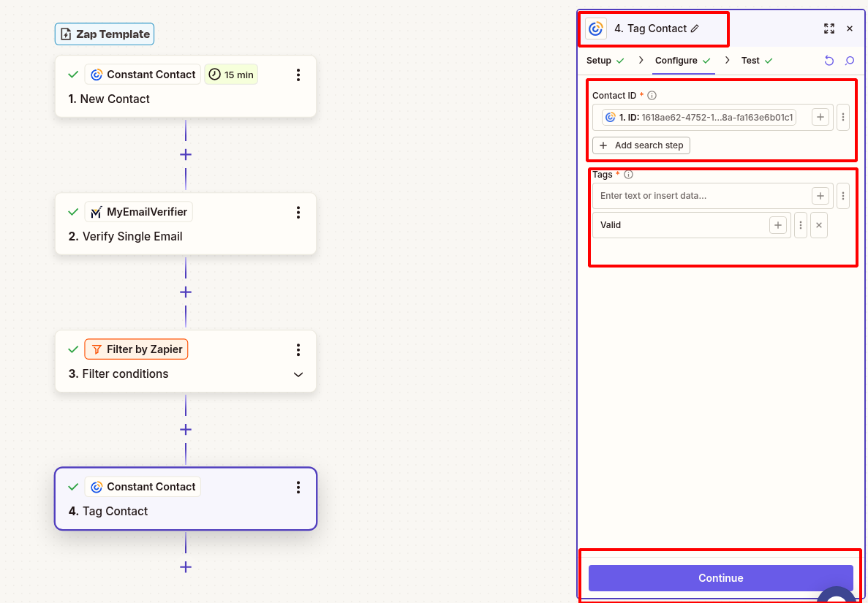The height and width of the screenshot is (603, 868).
Task: Switch to the Setup tab
Action: point(599,61)
